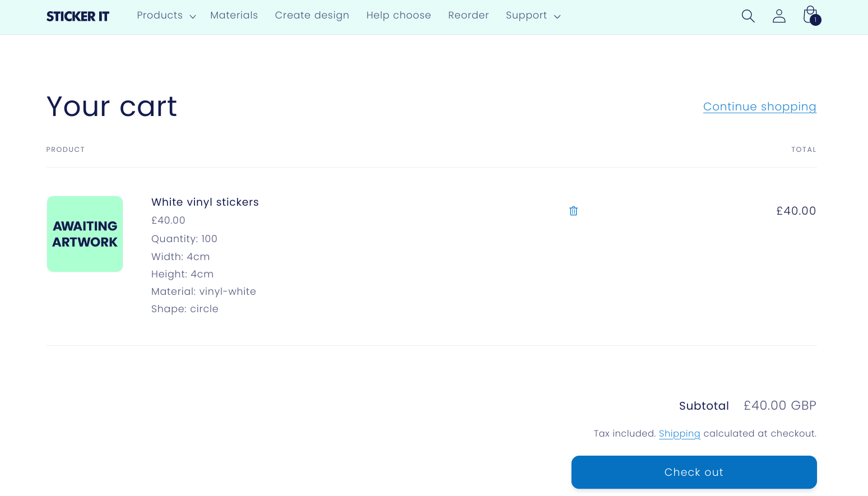
Task: Go to the Reorder page
Action: point(468,15)
